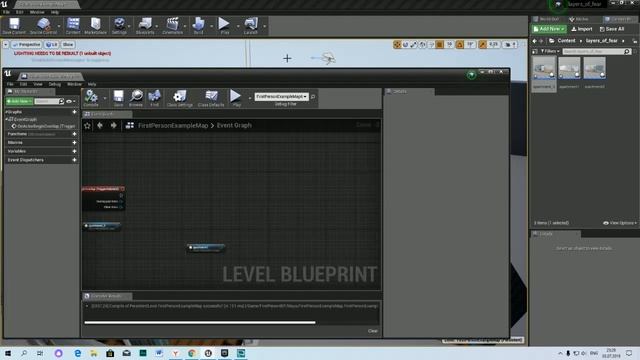Click Add New in My Blueprint panel

tap(19, 101)
